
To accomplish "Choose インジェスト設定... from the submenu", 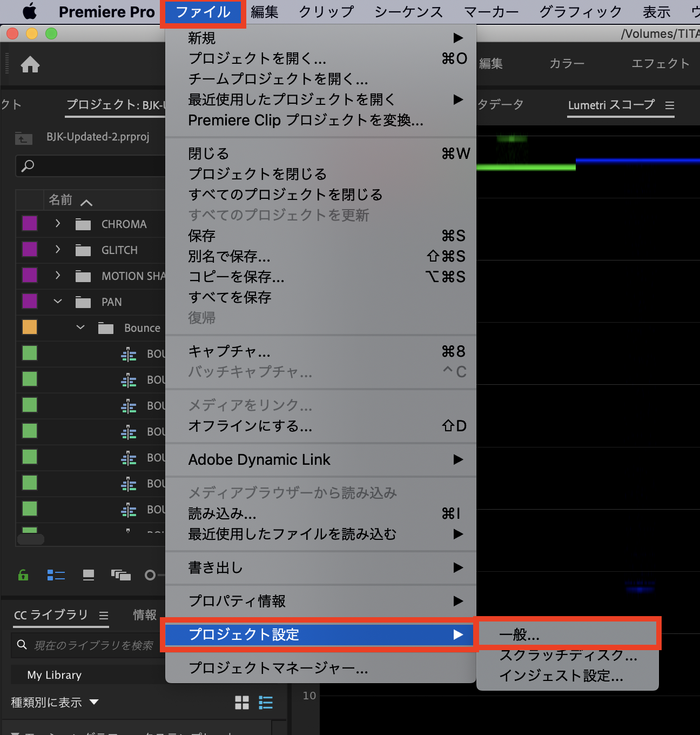I will pos(568,676).
